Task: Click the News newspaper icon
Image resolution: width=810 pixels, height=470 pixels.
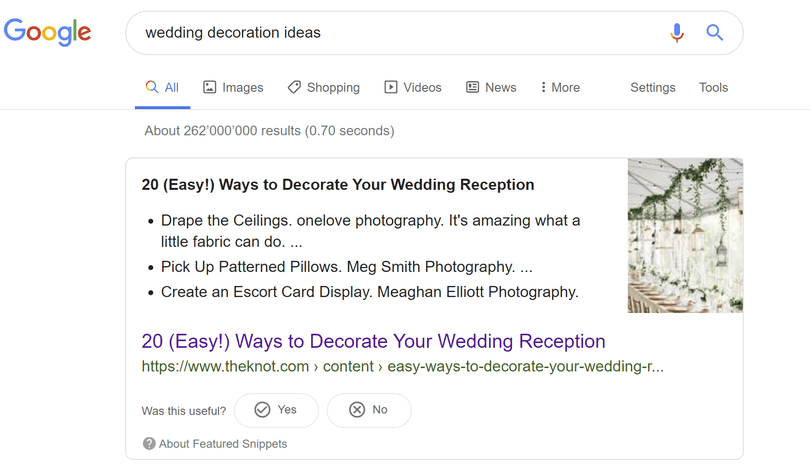Action: [x=472, y=87]
